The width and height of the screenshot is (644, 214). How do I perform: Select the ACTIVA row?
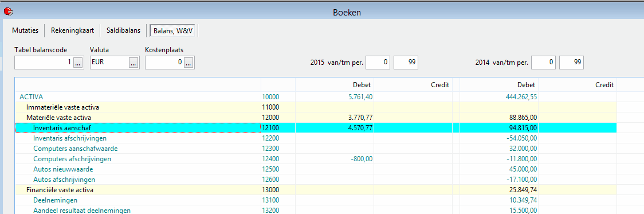(x=316, y=97)
